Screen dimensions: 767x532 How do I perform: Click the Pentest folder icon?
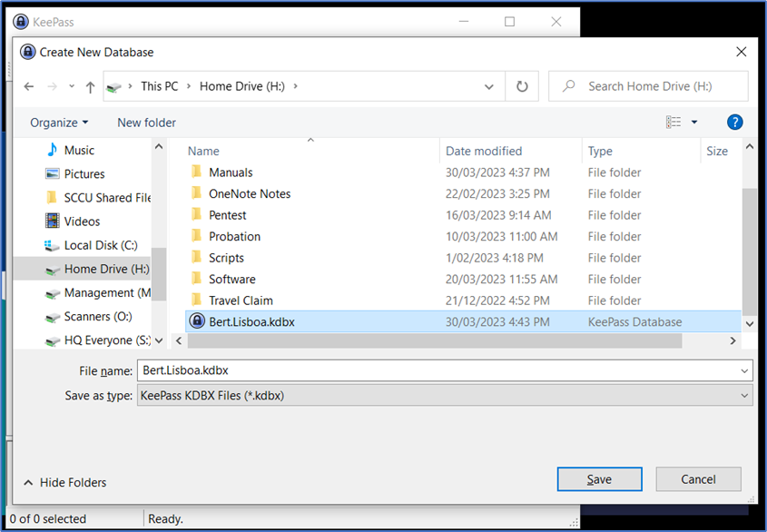[x=197, y=215]
